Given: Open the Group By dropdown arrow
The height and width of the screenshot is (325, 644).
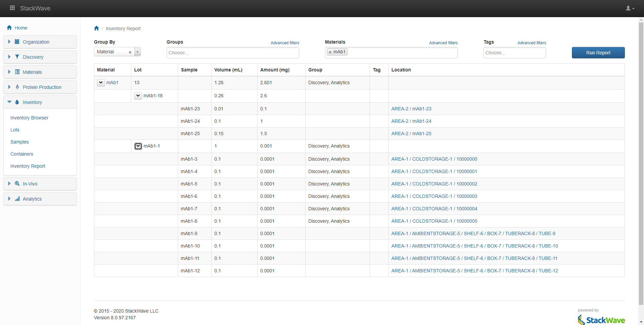Looking at the screenshot, I should [138, 52].
